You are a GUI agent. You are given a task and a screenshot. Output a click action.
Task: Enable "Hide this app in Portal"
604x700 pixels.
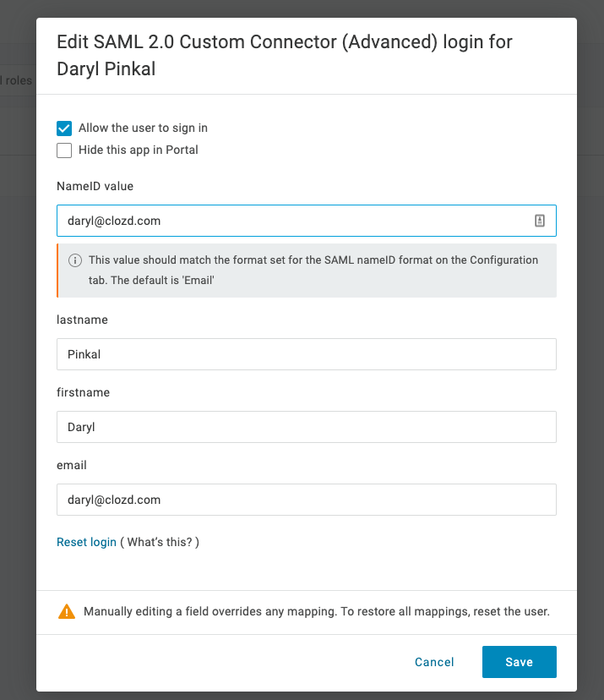(x=63, y=150)
